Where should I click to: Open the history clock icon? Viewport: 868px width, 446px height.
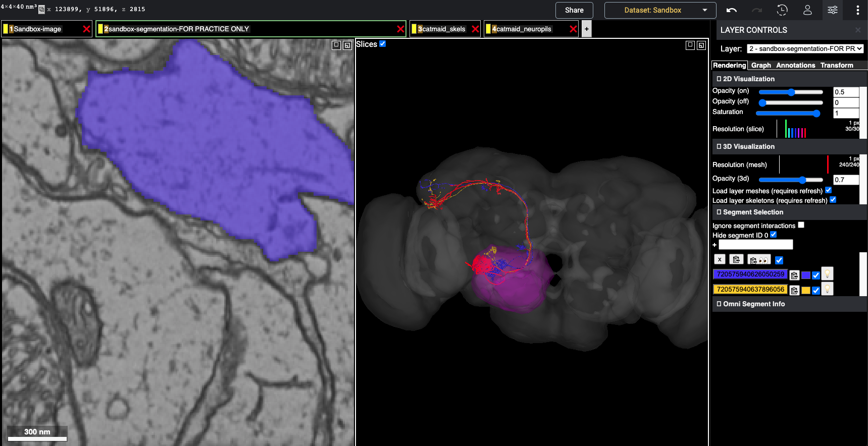click(x=782, y=10)
